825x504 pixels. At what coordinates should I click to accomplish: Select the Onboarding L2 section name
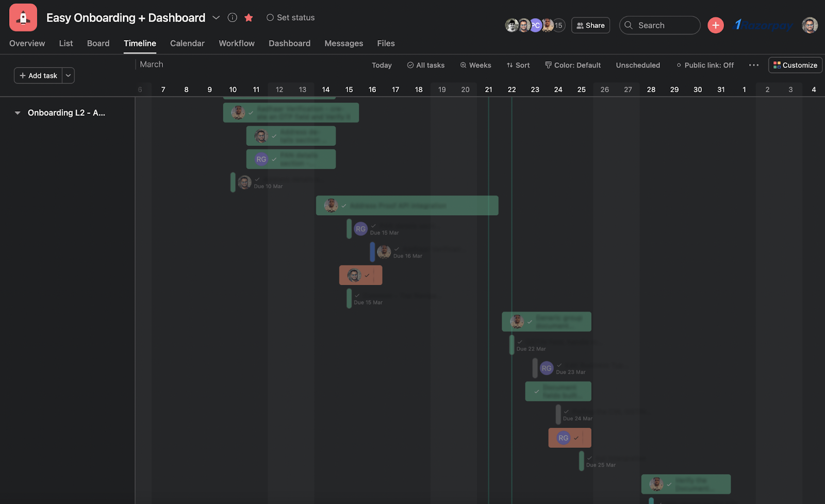(x=67, y=113)
